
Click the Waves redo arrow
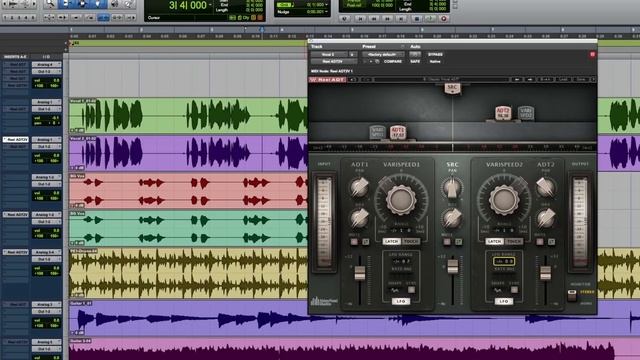pos(367,80)
